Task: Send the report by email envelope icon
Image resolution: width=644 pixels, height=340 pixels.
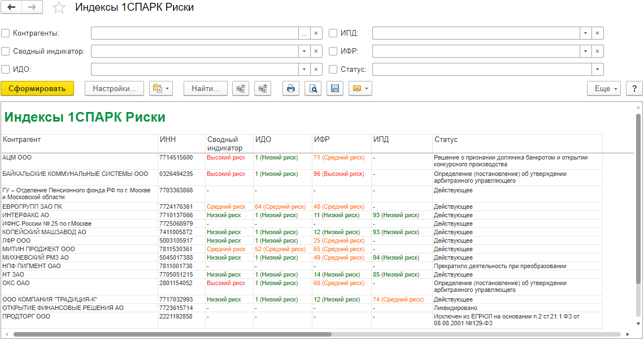Action: click(x=360, y=88)
